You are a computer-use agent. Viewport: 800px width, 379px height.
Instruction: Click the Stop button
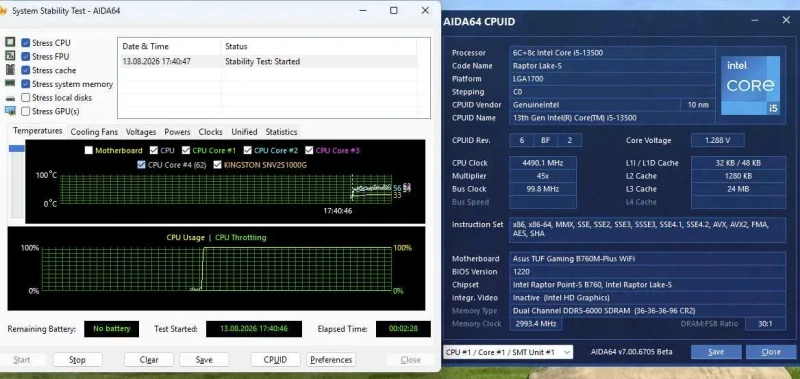click(77, 360)
